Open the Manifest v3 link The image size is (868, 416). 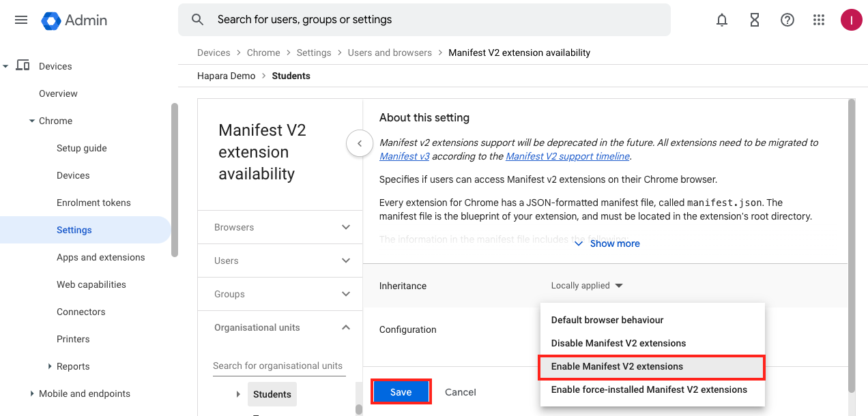pos(405,156)
